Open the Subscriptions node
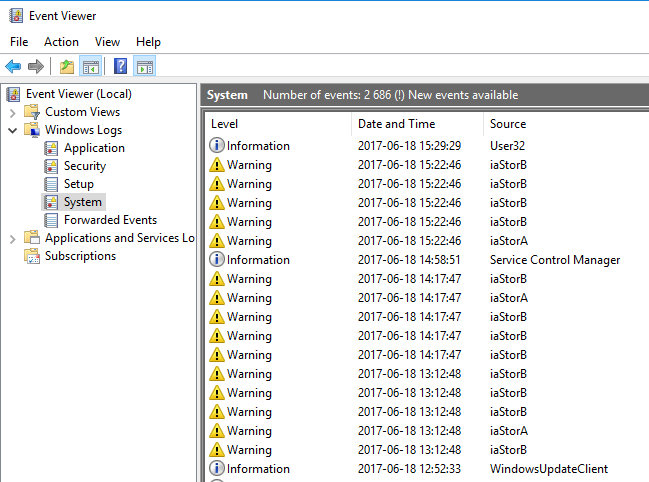Viewport: 649px width, 482px height. coord(80,256)
